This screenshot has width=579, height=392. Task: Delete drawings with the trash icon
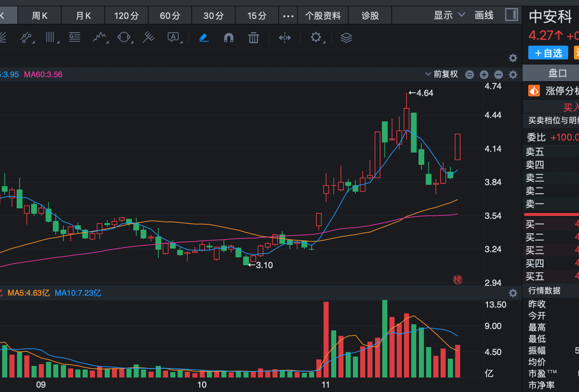(x=254, y=37)
